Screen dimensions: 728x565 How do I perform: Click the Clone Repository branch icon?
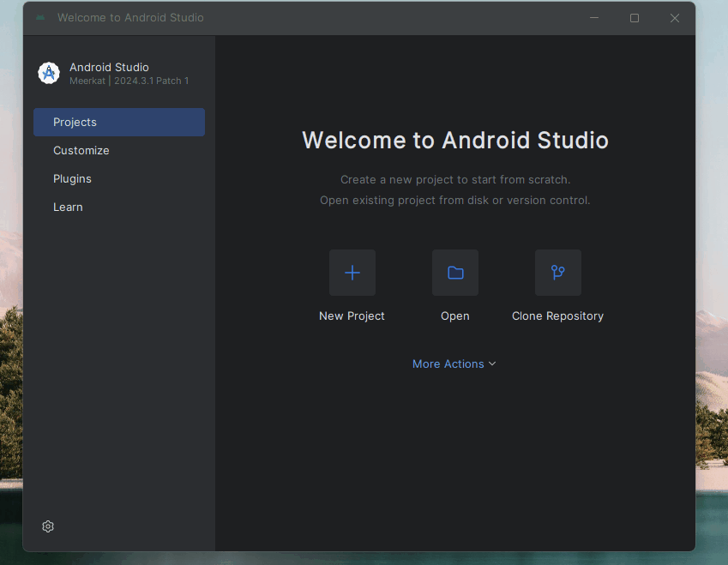coord(558,273)
